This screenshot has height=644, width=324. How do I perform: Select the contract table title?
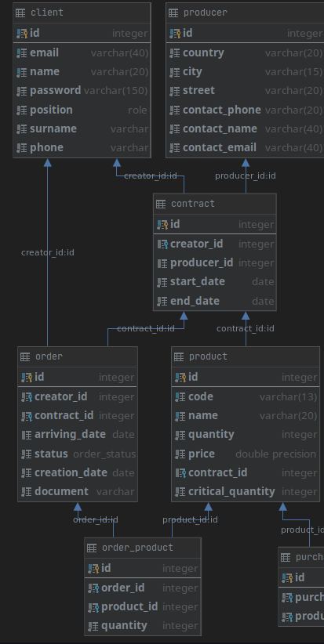193,204
